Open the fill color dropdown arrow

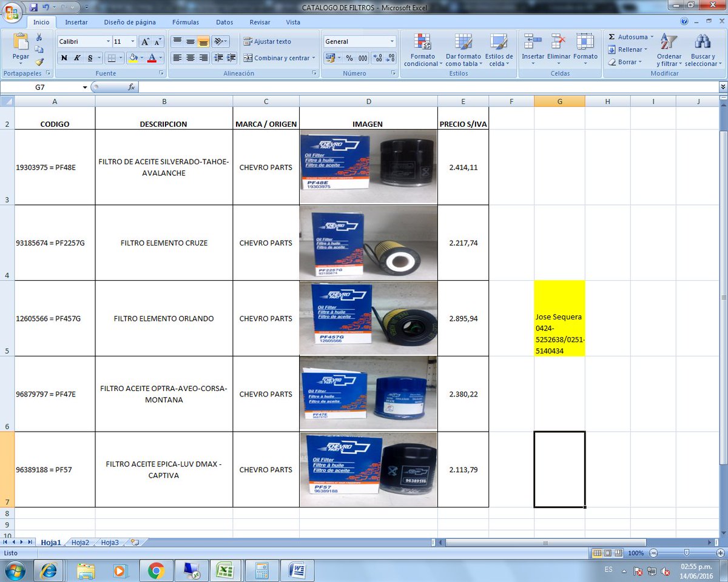point(141,58)
